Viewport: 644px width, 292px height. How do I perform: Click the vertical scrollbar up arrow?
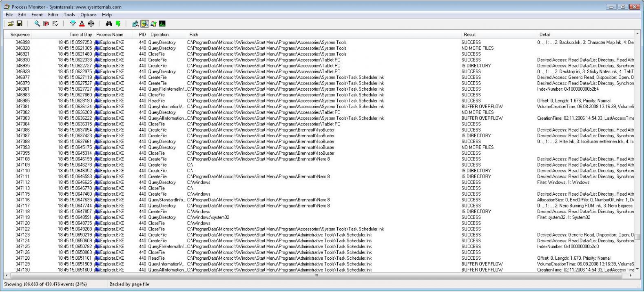coord(637,33)
